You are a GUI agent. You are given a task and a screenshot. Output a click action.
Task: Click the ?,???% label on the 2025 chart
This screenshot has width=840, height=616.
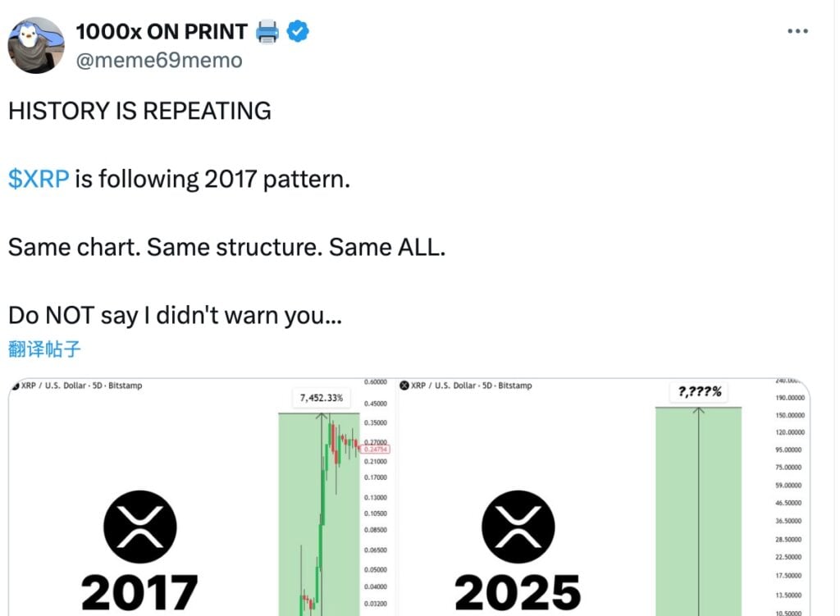(696, 393)
